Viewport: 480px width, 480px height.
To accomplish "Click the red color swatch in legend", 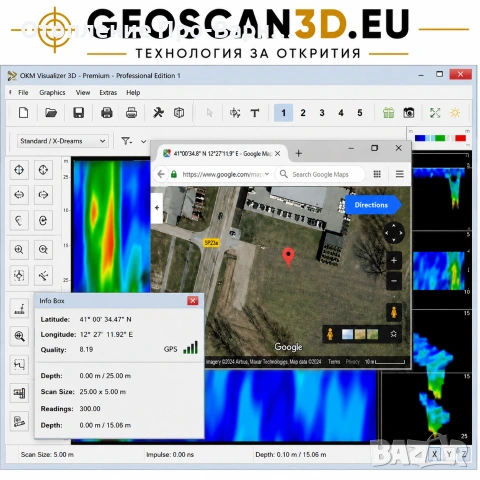I will click(460, 138).
